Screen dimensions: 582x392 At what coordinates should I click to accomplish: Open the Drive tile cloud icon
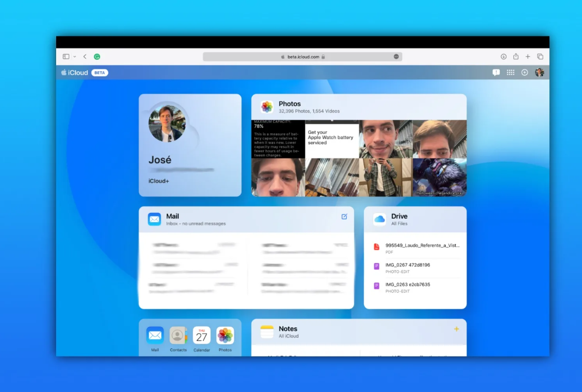click(379, 219)
